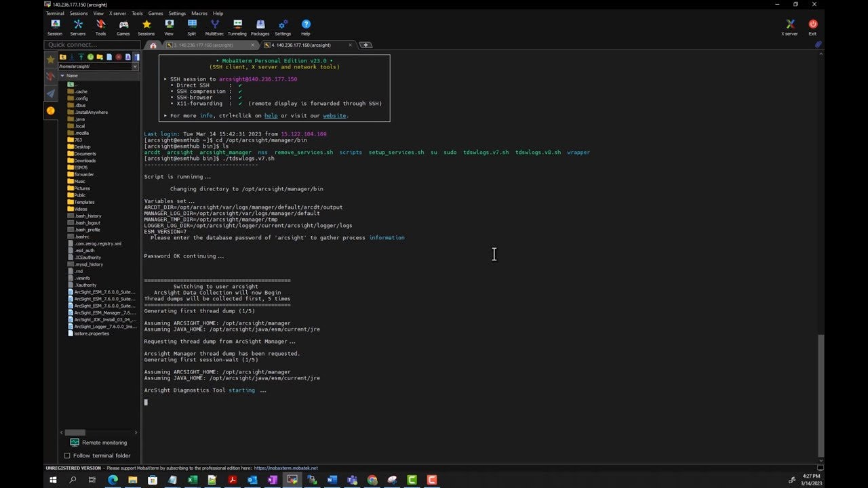Open Chrome in the taskbar
The image size is (868, 488).
point(372,480)
